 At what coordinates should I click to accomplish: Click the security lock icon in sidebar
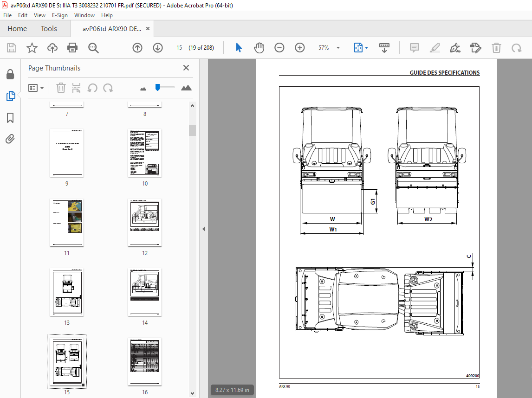coord(10,74)
